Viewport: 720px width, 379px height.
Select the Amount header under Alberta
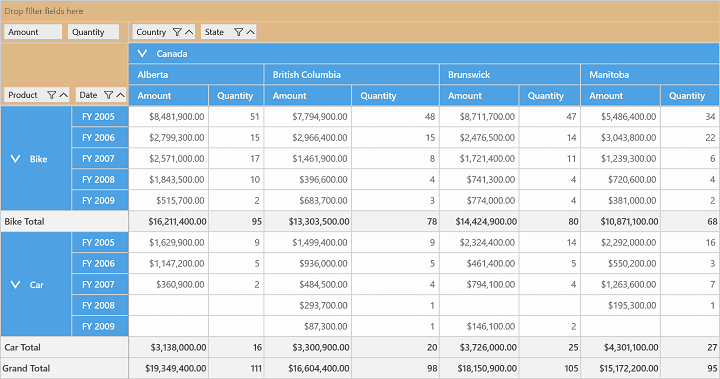pyautogui.click(x=169, y=96)
